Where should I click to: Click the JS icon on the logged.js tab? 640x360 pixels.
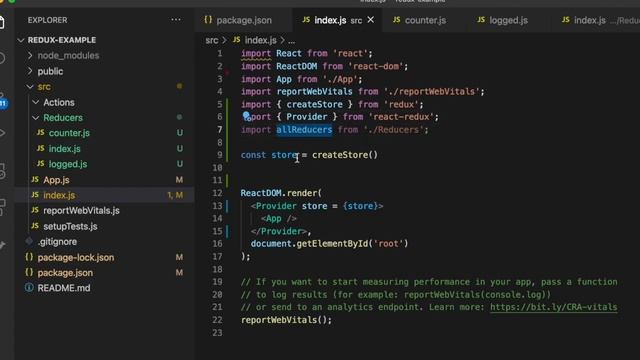481,20
